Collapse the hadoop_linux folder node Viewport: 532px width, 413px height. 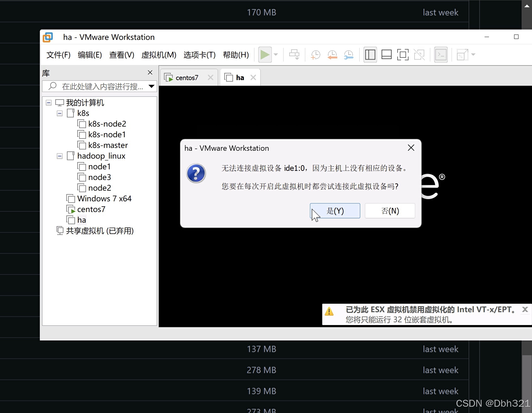60,156
